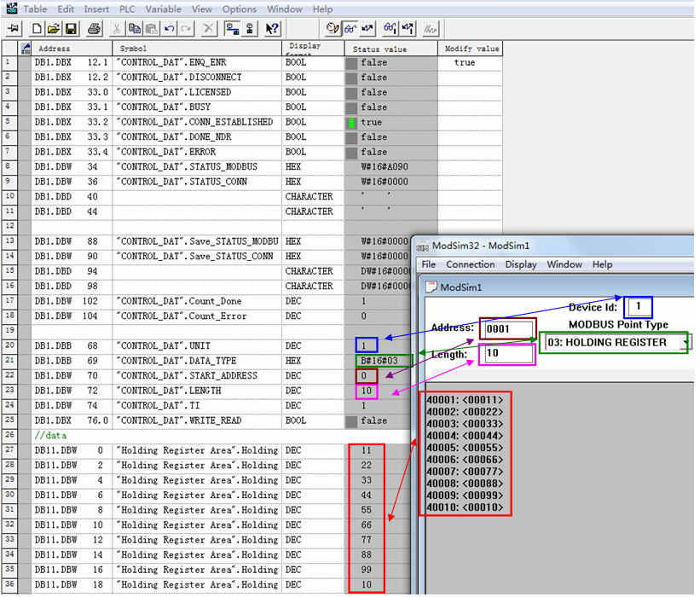The image size is (700, 597).
Task: Open ModSim32 Connection menu
Action: (470, 264)
